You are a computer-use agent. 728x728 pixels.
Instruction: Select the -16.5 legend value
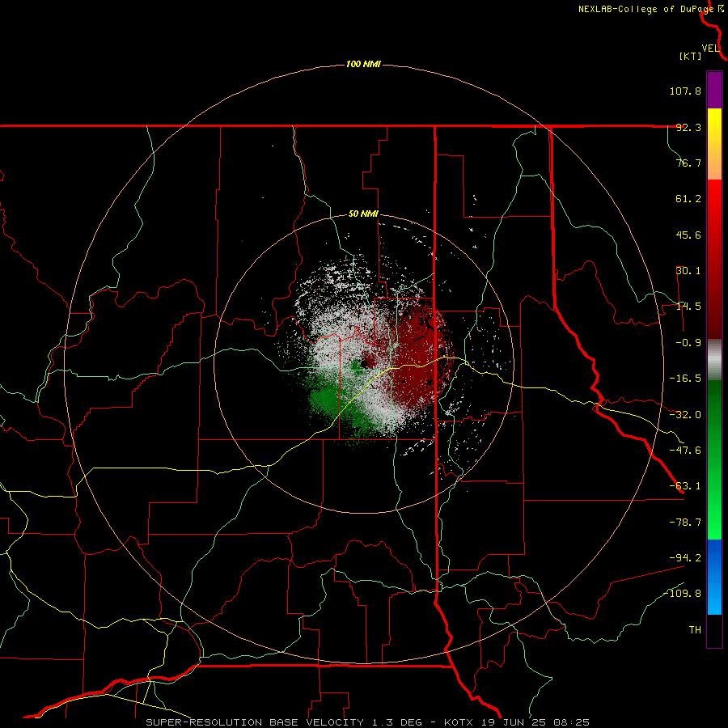[x=685, y=379]
